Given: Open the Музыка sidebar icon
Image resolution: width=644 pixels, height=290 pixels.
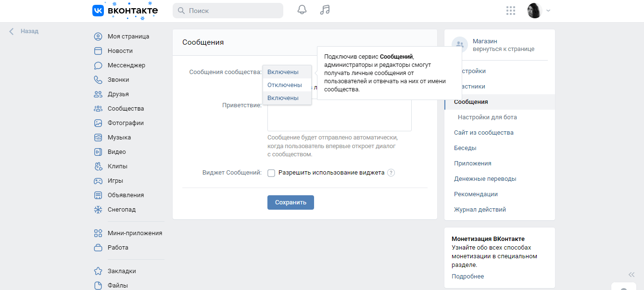Looking at the screenshot, I should pyautogui.click(x=98, y=138).
